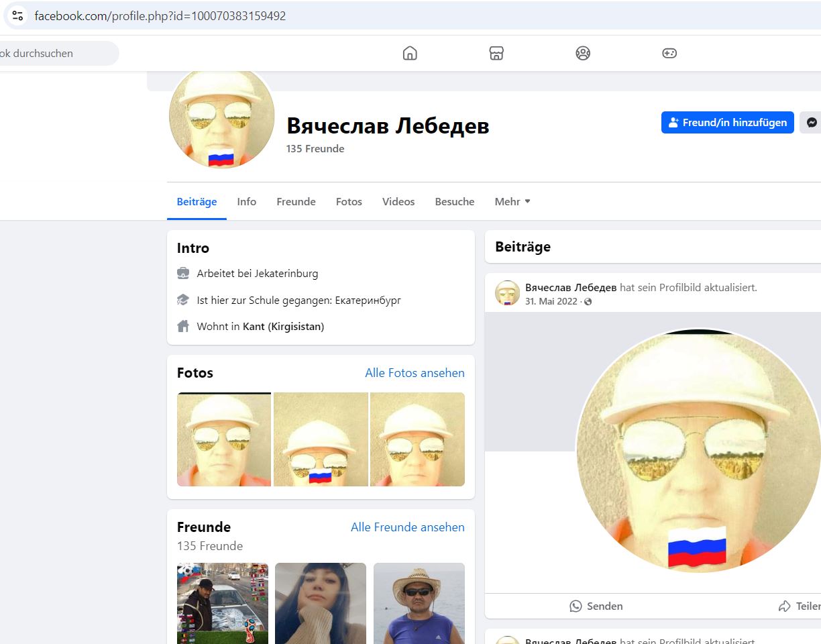
Task: Open the Gaming controller icon
Action: point(669,53)
